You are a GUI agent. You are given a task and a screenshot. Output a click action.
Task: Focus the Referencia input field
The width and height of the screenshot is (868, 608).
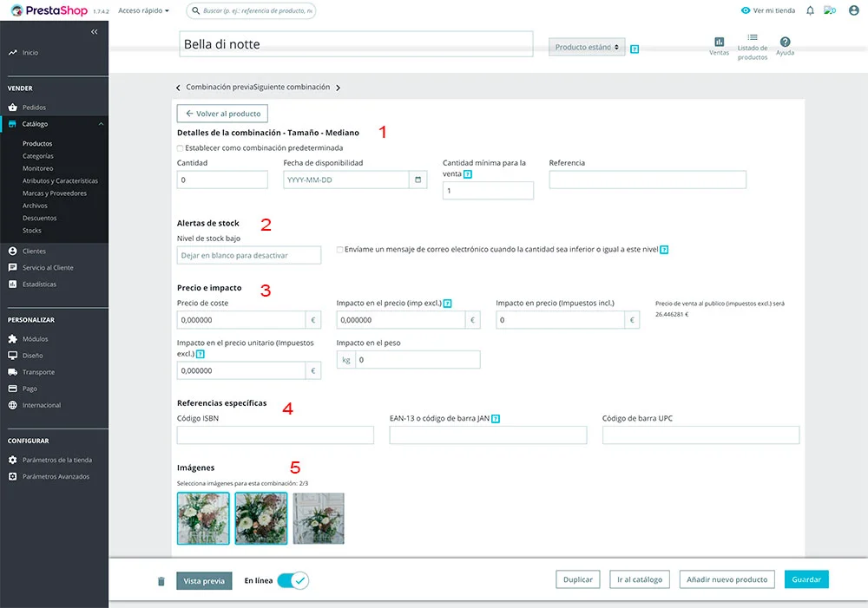648,180
